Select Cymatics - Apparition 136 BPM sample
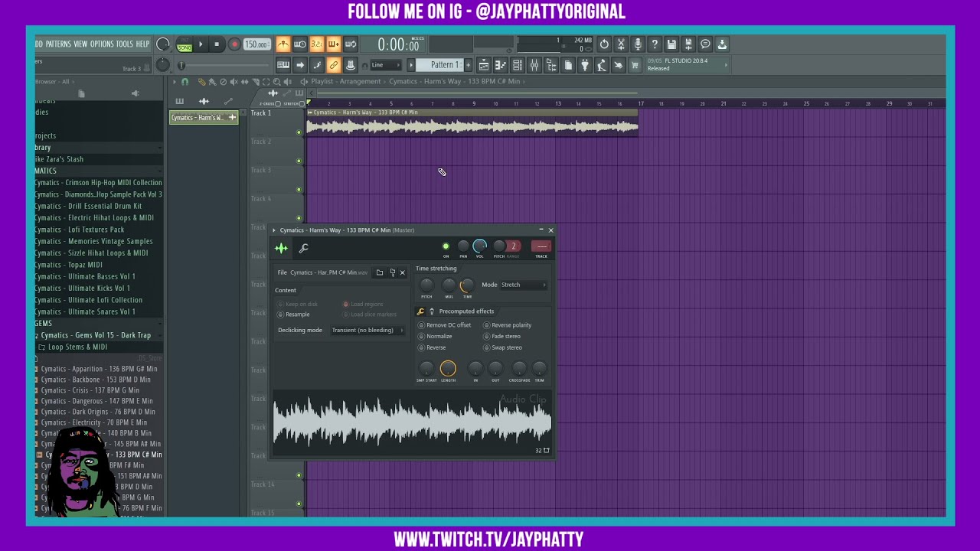 click(100, 369)
